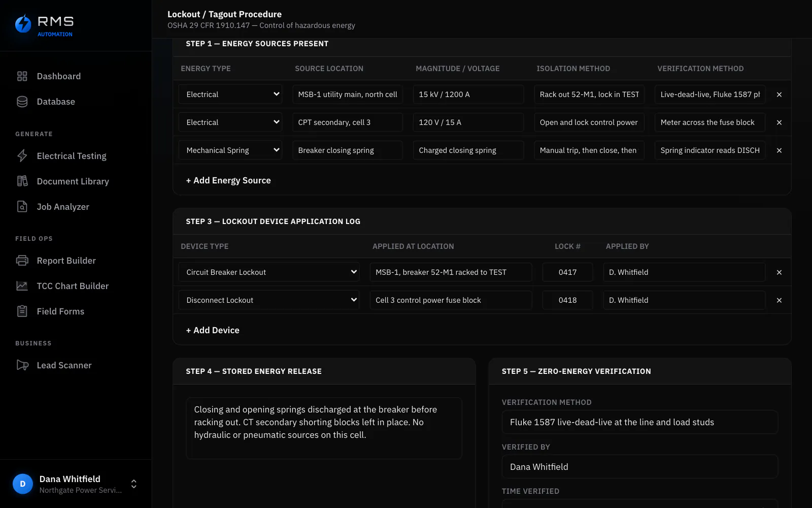Click the Document Library books icon
812x508 pixels.
click(22, 181)
